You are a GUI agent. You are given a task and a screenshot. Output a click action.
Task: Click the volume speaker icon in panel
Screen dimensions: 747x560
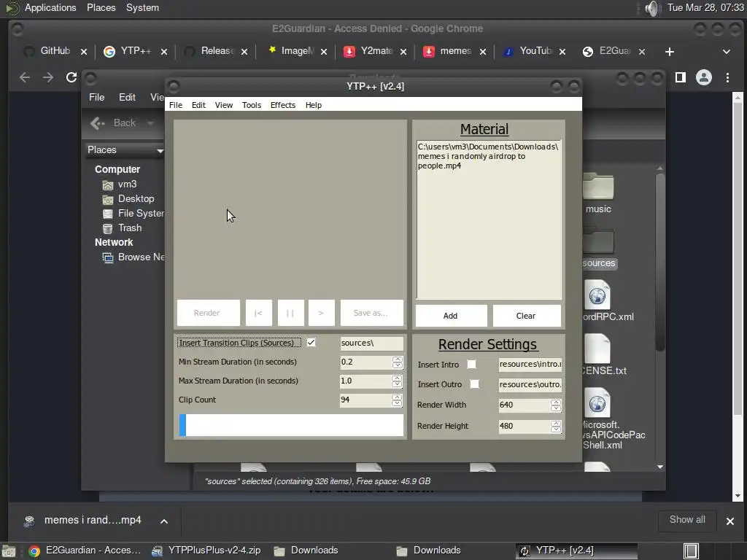click(651, 8)
